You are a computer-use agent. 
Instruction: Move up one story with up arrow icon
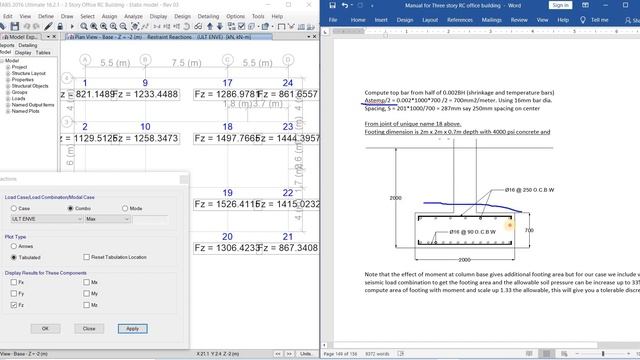coord(210,27)
